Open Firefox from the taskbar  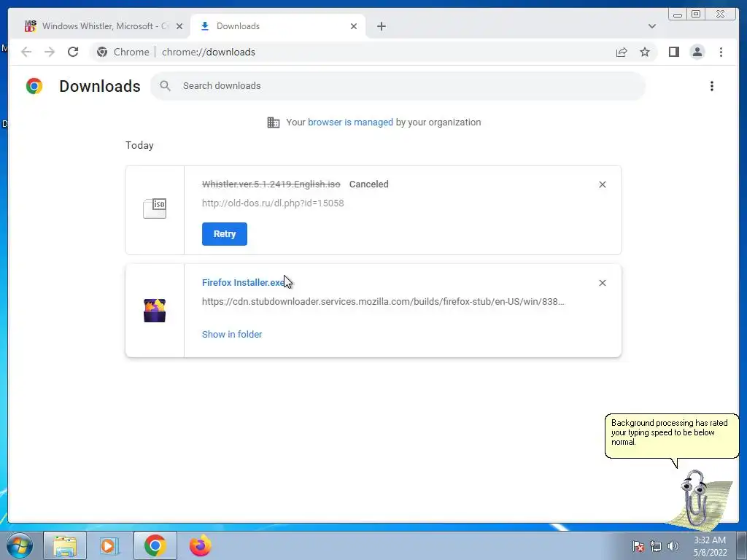coord(201,545)
